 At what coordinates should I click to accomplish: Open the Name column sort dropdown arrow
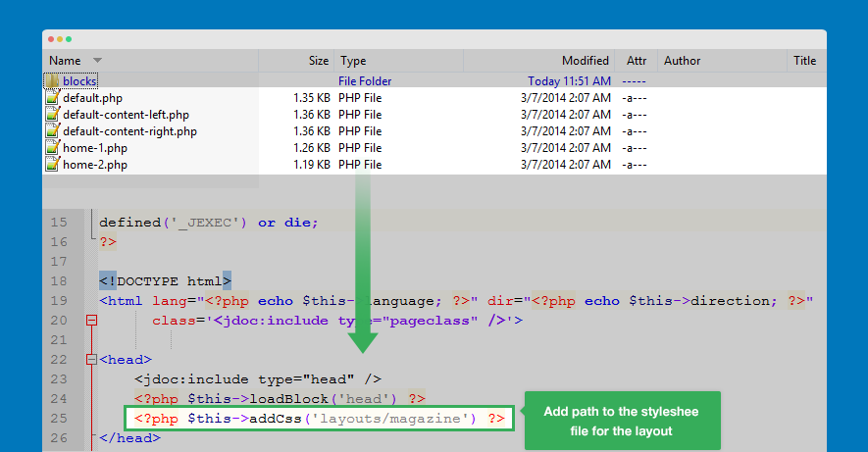97,61
